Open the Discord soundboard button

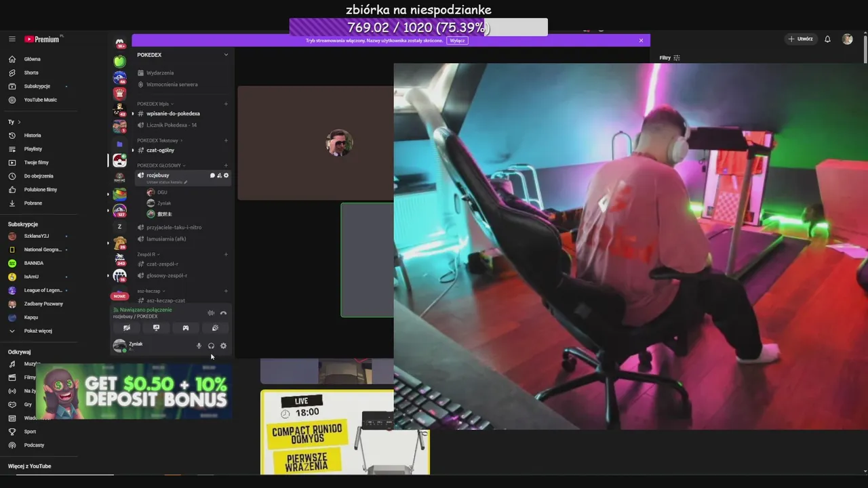[215, 328]
